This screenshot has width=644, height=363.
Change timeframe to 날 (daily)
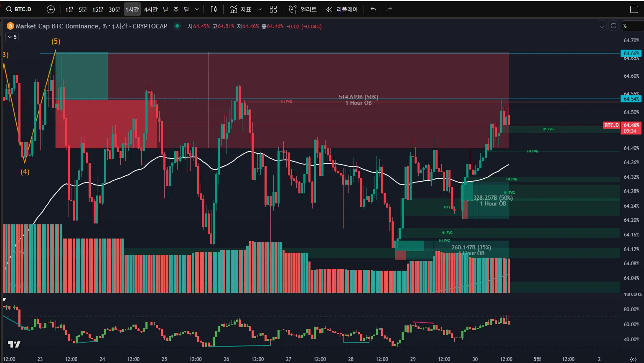(x=165, y=9)
